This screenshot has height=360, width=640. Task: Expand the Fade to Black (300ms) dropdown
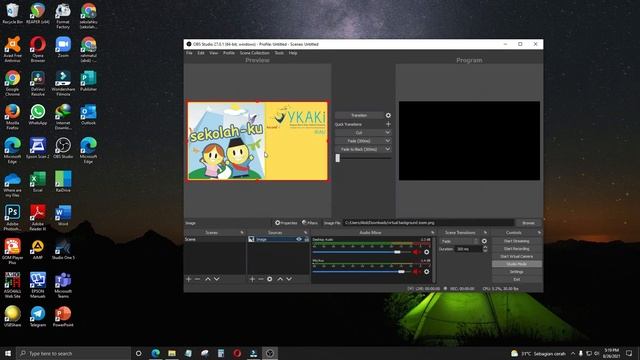coord(388,149)
